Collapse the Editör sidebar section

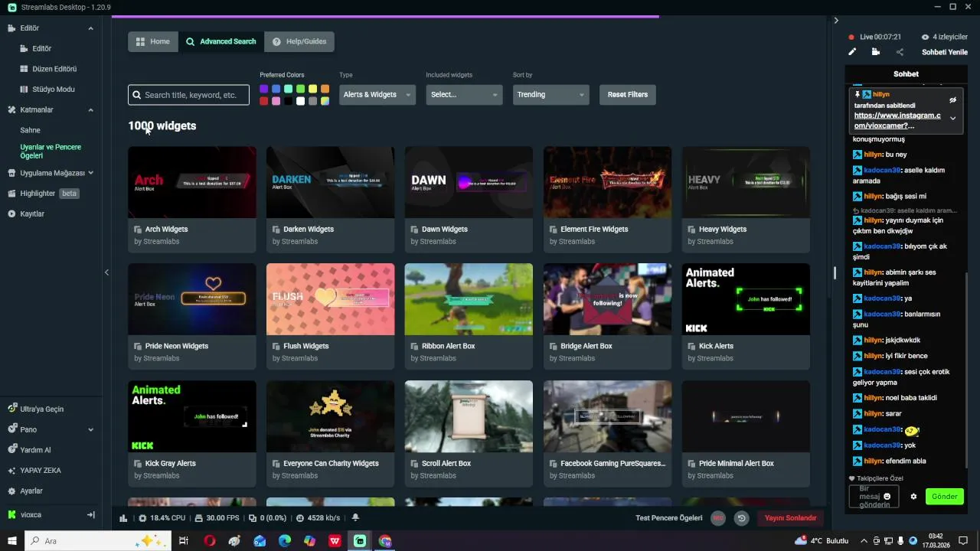tap(90, 28)
